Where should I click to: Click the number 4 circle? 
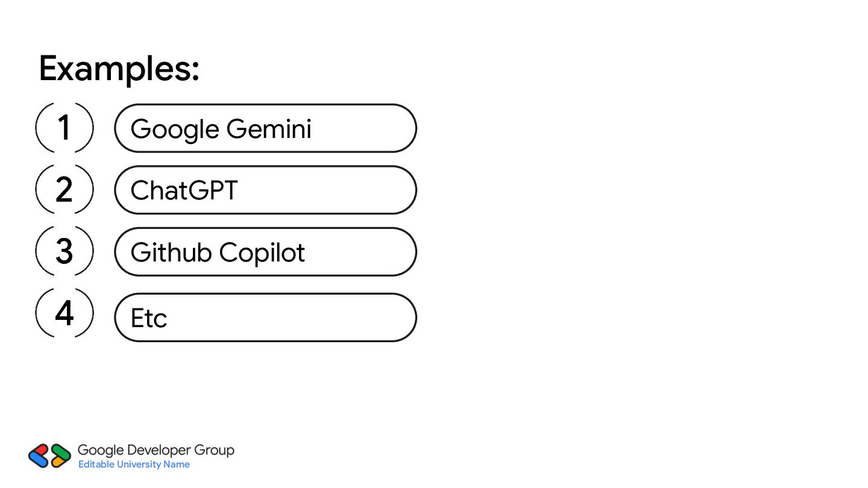(64, 313)
